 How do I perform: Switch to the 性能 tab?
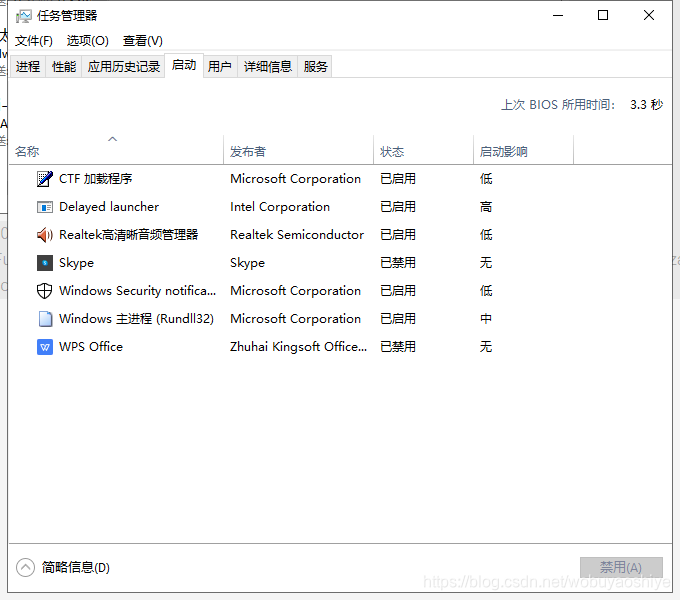click(64, 66)
